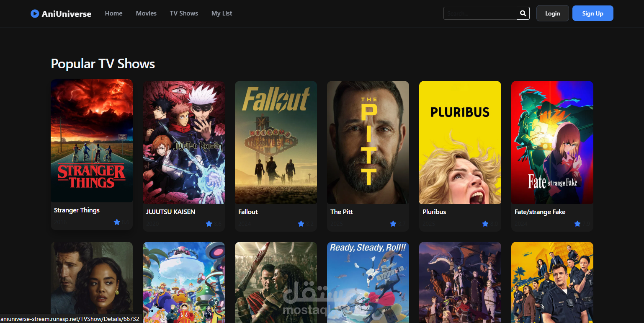Open the Fallout poster
This screenshot has width=644, height=323.
point(276,142)
